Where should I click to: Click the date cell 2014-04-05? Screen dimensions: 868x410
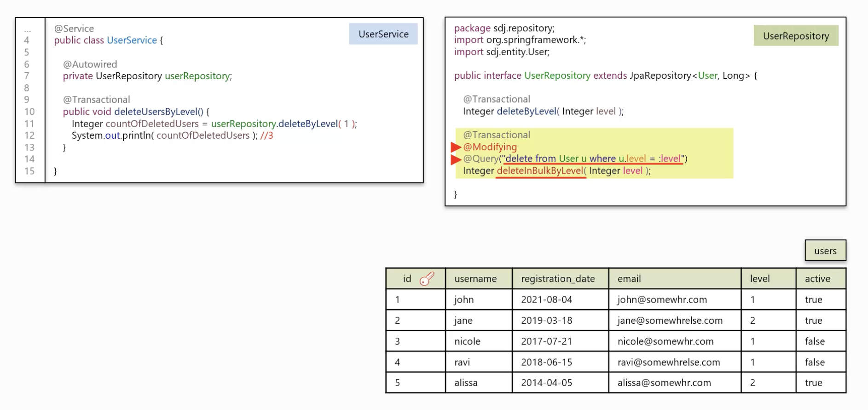[x=560, y=383]
